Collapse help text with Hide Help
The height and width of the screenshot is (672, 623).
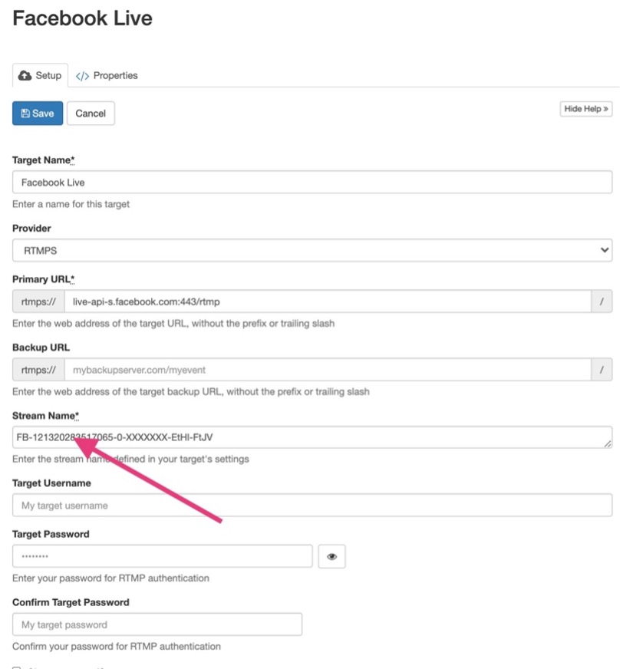click(x=587, y=109)
